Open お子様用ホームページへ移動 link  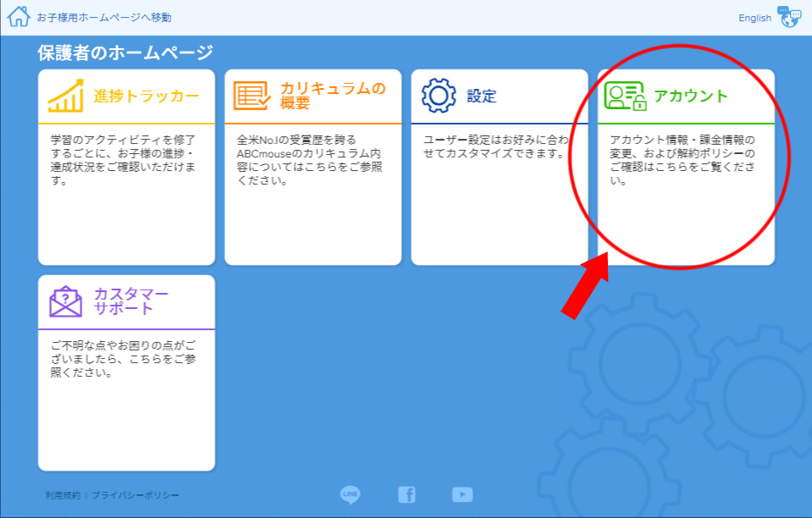pyautogui.click(x=103, y=18)
